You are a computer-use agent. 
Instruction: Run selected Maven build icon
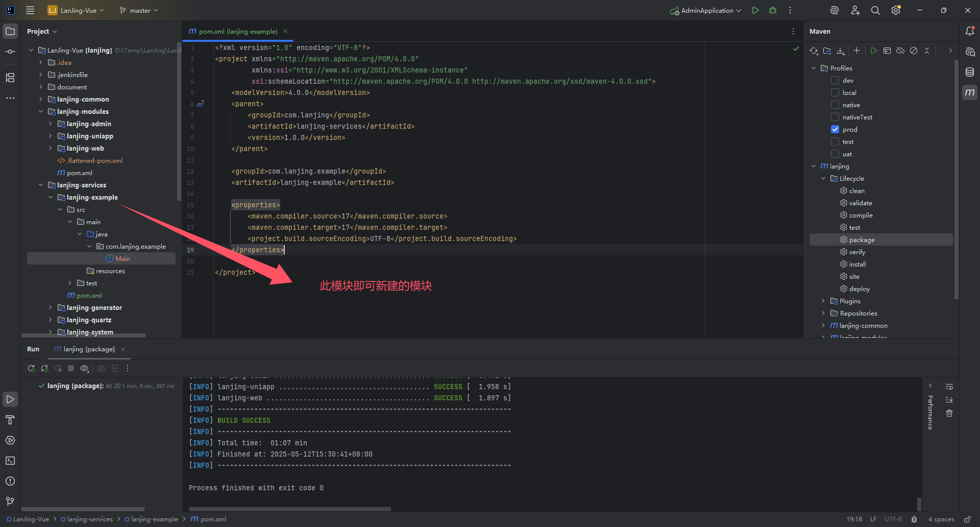click(x=874, y=51)
